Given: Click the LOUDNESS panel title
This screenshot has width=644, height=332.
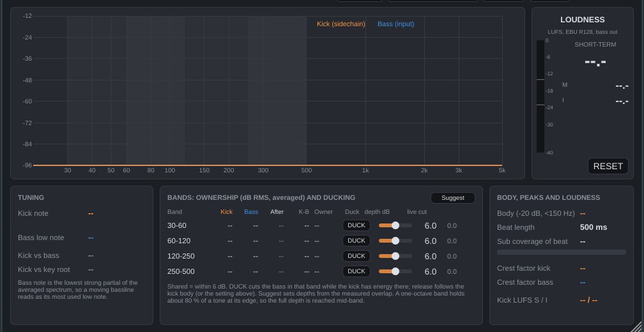Looking at the screenshot, I should [583, 20].
